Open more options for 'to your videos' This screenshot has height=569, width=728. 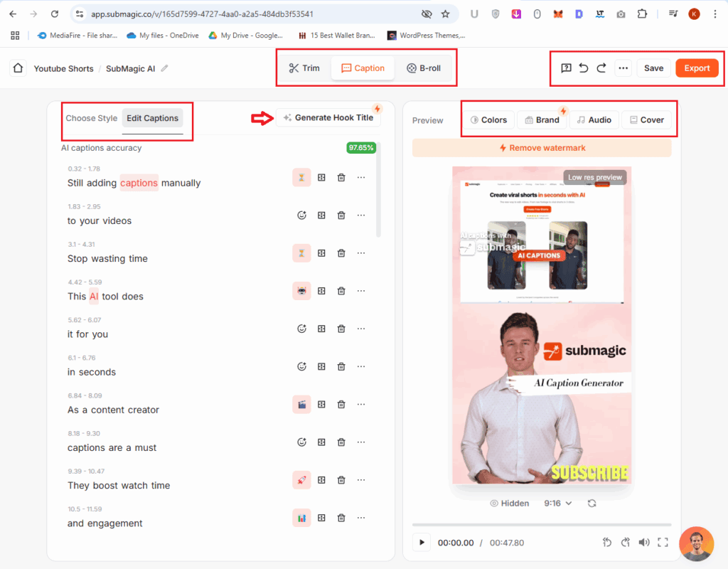[x=361, y=215]
